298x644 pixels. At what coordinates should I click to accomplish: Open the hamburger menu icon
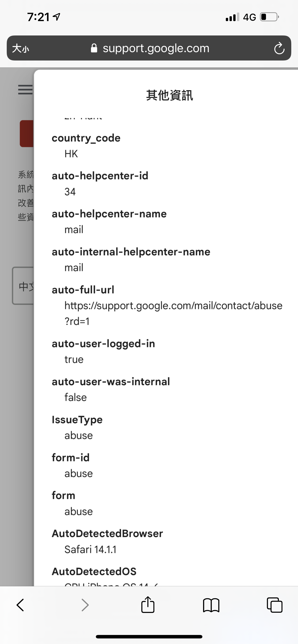[25, 89]
